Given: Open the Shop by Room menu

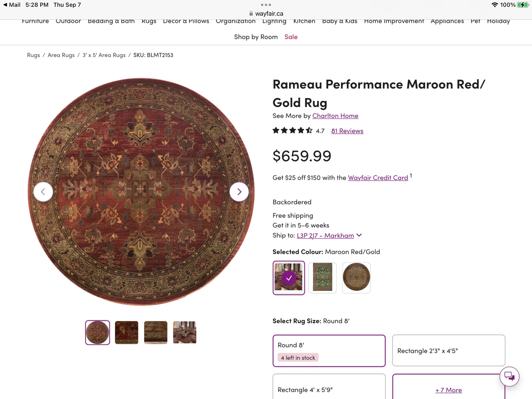Looking at the screenshot, I should point(256,37).
